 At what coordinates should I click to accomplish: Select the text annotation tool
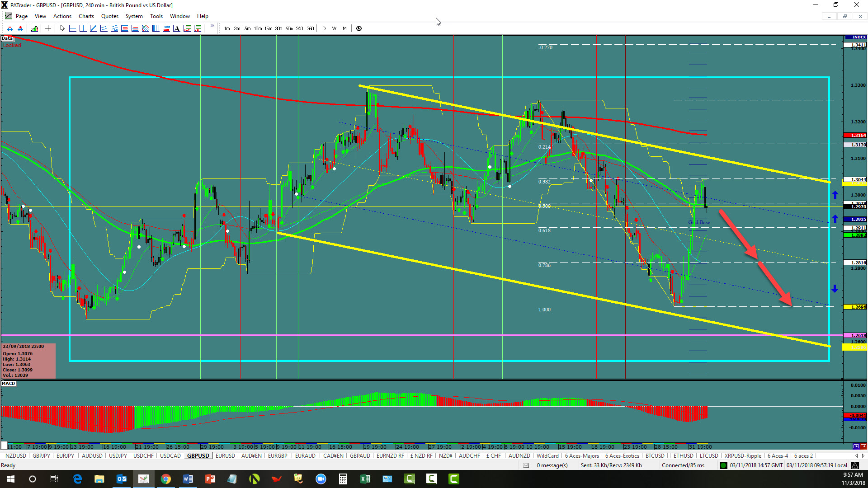tap(176, 28)
